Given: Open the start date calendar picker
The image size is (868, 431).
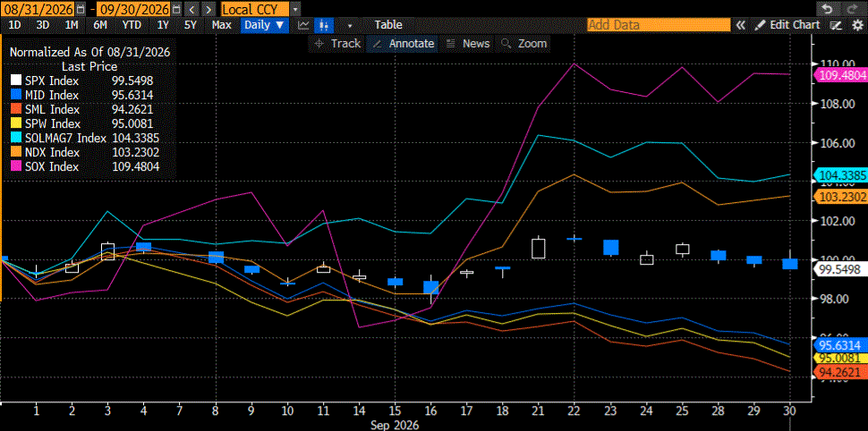Looking at the screenshot, I should point(81,9).
